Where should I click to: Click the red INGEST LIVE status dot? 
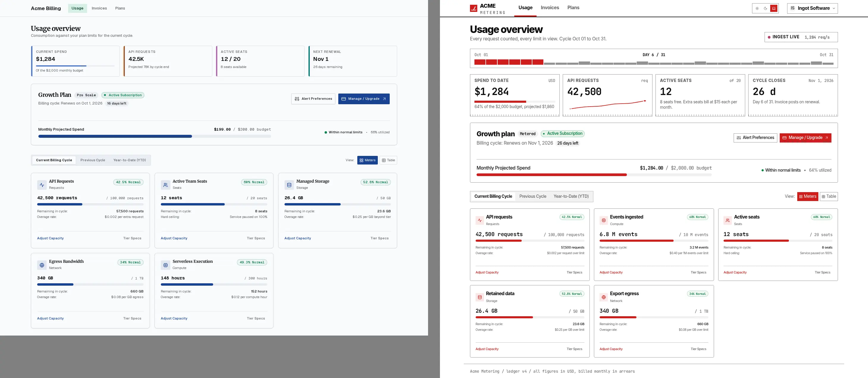coord(769,37)
